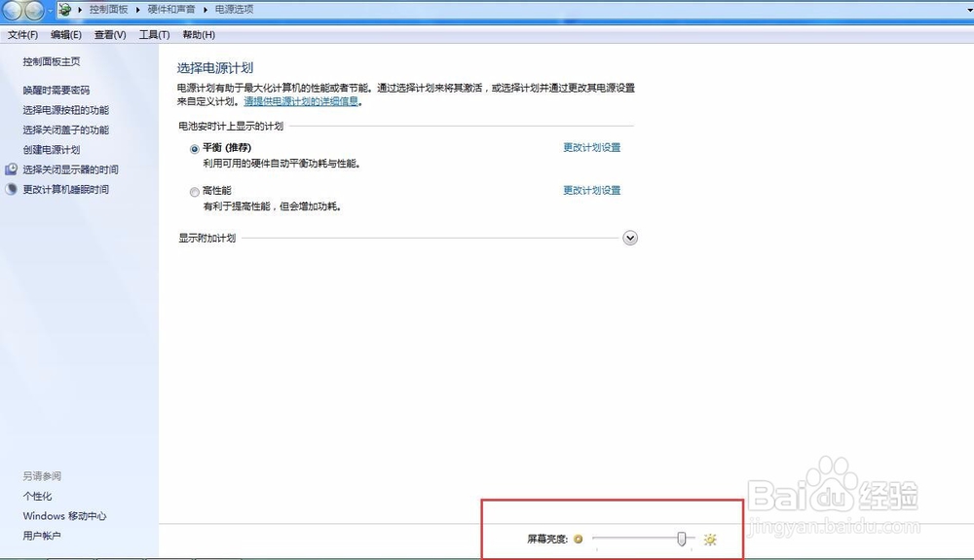Open 唤醒时需要密码 setting
The image size is (974, 560).
[56, 90]
